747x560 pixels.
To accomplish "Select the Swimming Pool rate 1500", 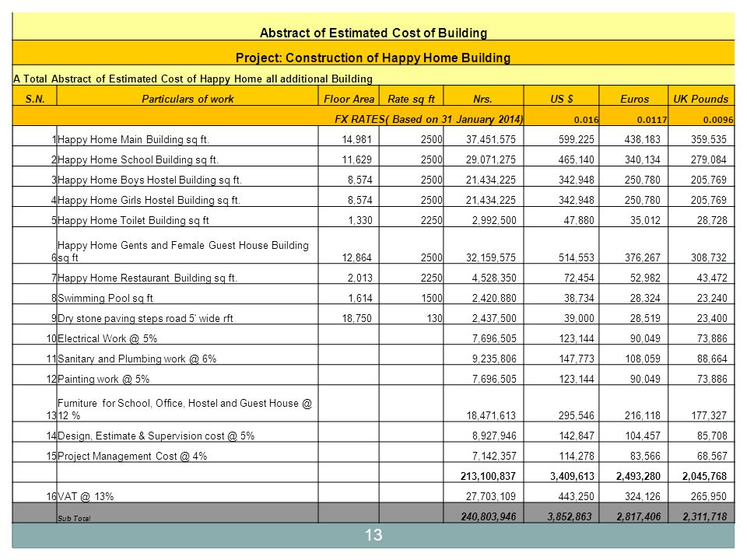I will pos(432,298).
